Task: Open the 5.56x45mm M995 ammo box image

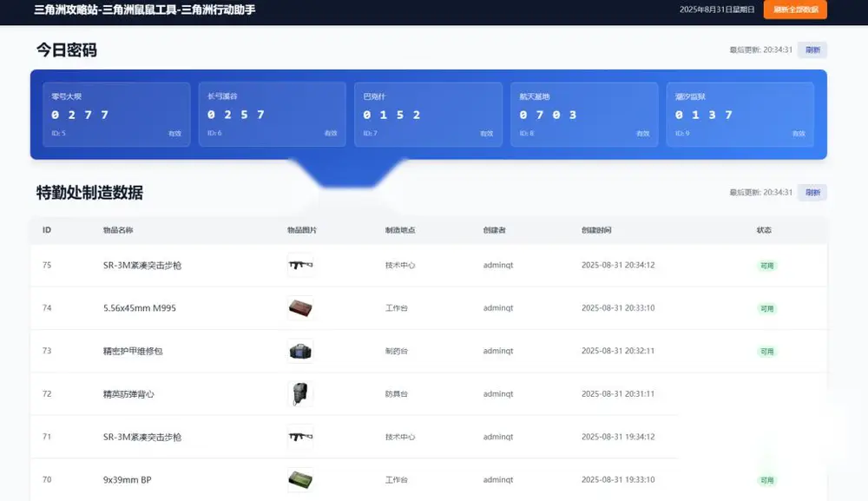Action: (300, 307)
